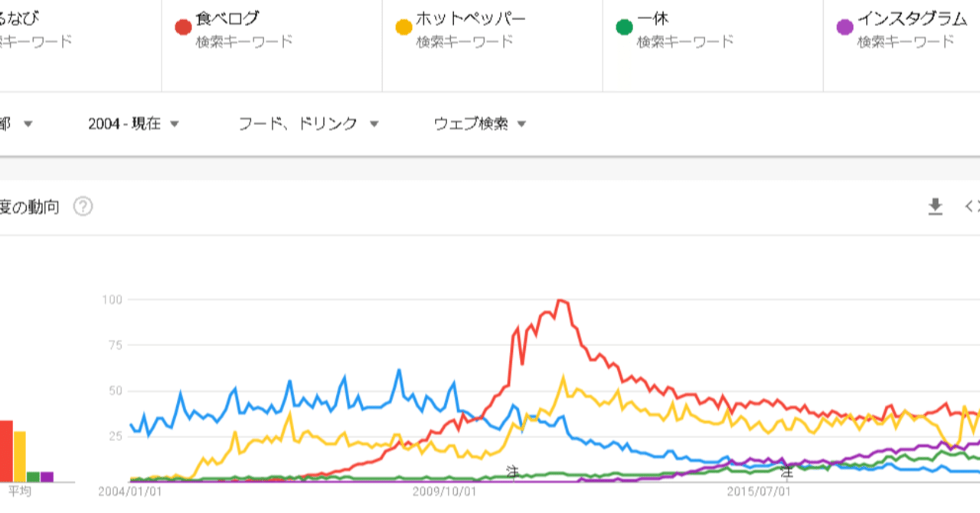This screenshot has height=513, width=980.
Task: Download the trends chart data
Action: pyautogui.click(x=935, y=206)
